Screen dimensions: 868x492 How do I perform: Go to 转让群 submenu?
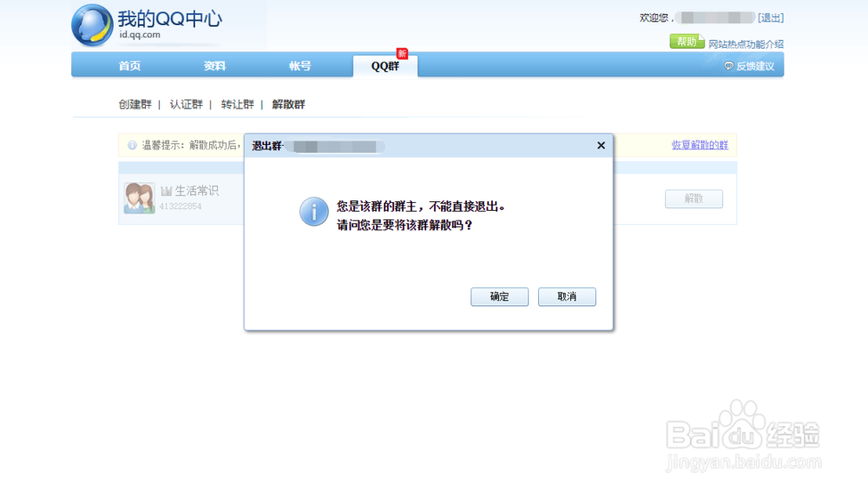238,104
